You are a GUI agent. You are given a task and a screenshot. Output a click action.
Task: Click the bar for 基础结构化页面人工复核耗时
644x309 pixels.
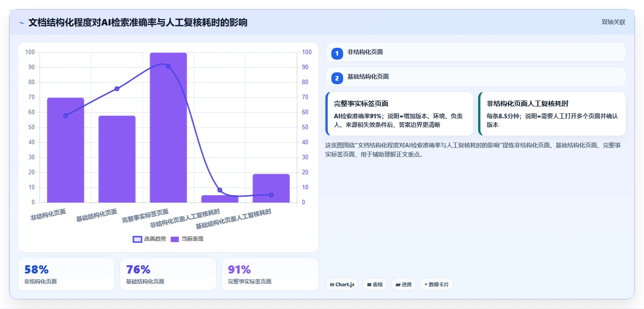click(271, 188)
